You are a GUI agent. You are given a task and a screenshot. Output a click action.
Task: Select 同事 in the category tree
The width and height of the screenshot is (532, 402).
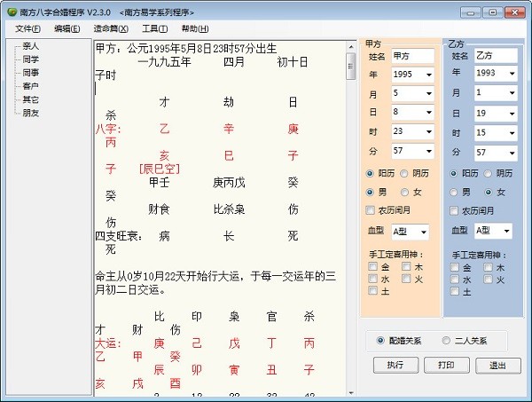pyautogui.click(x=30, y=73)
